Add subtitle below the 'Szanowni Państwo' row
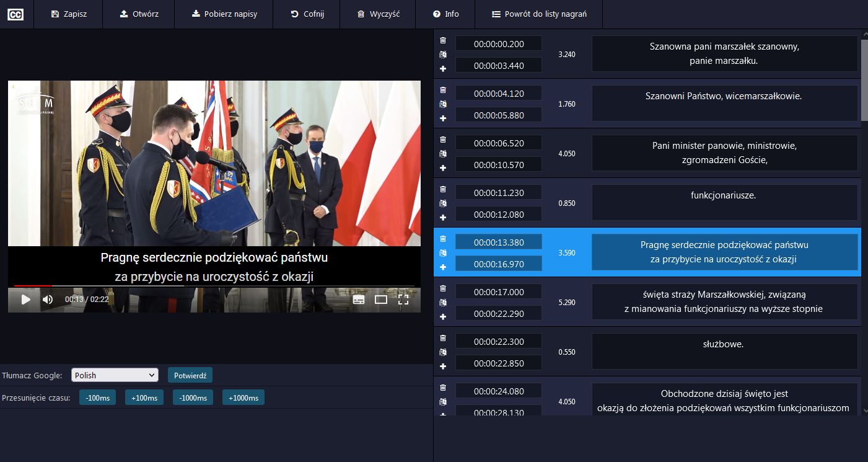The image size is (868, 462). pos(443,118)
